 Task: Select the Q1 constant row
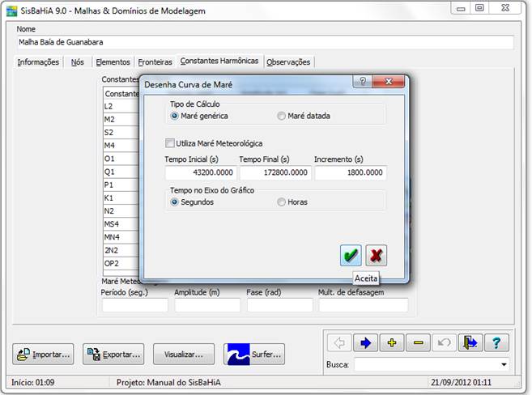coord(121,172)
